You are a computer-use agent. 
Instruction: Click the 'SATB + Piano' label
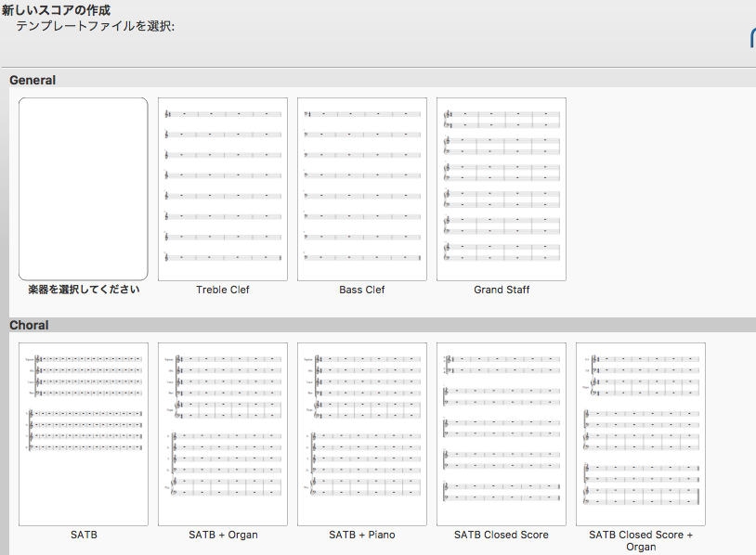pyautogui.click(x=362, y=535)
